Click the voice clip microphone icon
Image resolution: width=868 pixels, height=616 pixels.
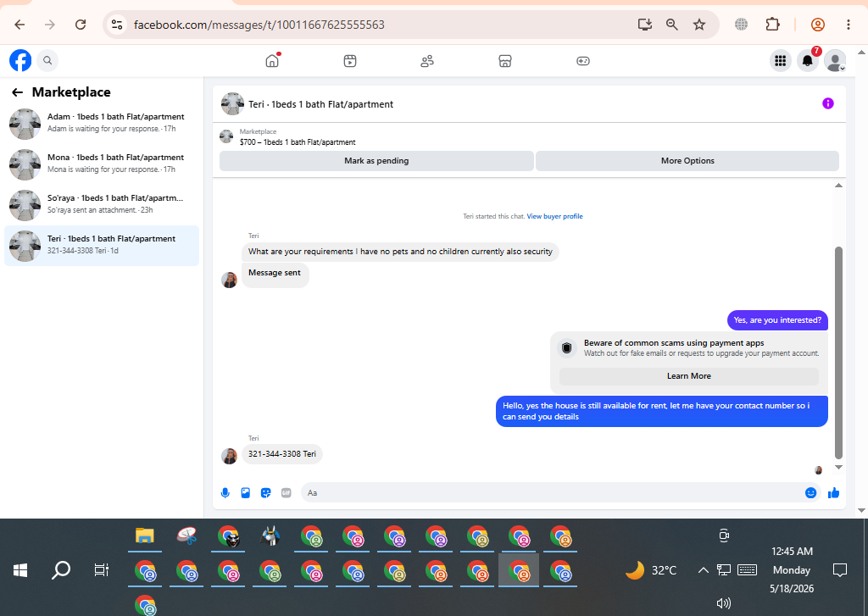225,492
